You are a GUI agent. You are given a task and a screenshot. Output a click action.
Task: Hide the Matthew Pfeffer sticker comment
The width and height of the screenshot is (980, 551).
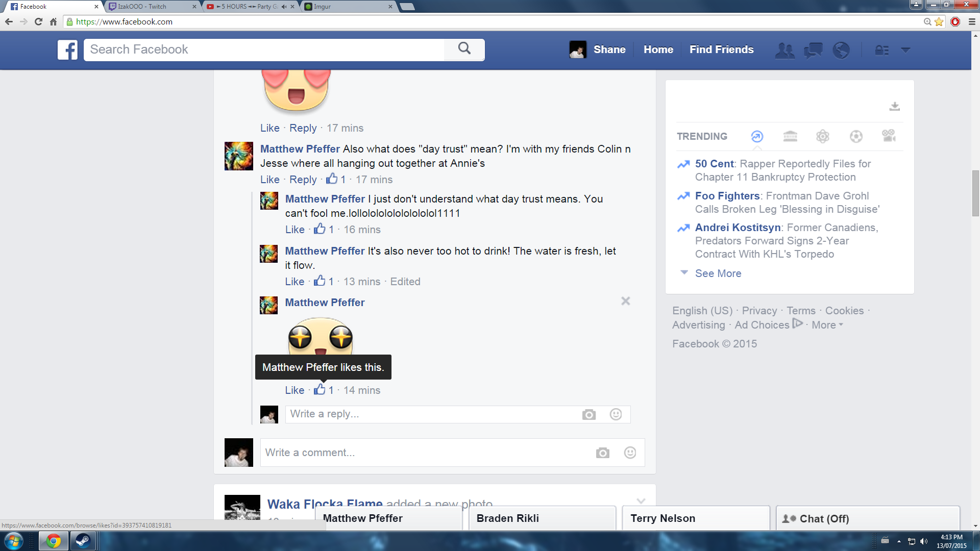(625, 301)
